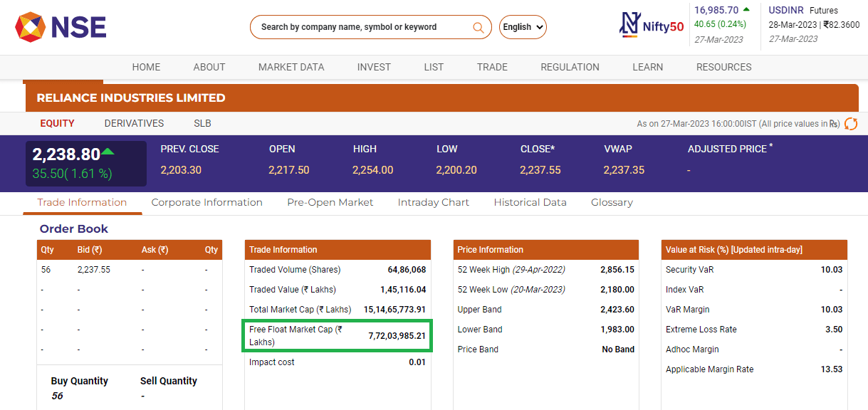Focus the company search field

370,27
